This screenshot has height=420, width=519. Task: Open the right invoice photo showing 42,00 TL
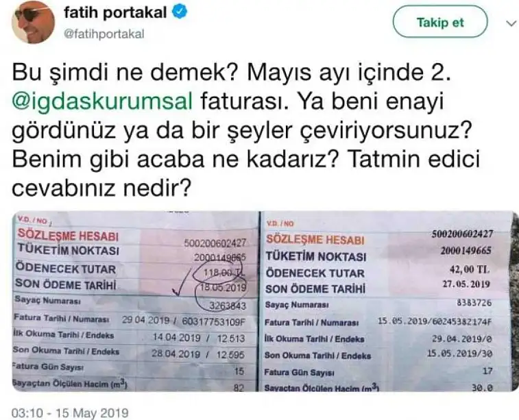389,301
